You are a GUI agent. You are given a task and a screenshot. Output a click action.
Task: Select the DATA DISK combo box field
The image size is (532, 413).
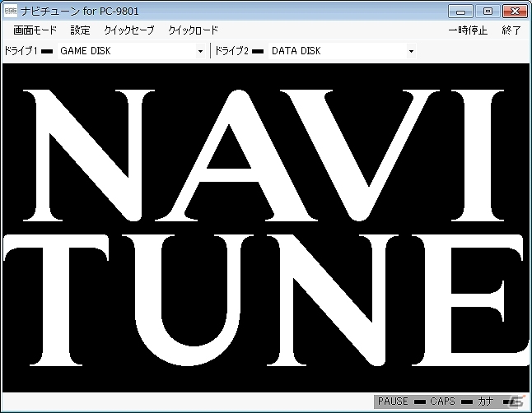click(342, 51)
